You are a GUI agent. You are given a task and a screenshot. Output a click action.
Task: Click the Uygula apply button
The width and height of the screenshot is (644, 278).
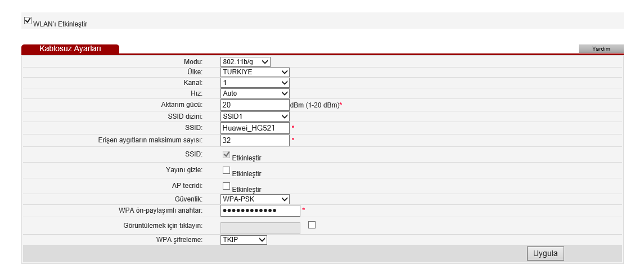point(545,254)
